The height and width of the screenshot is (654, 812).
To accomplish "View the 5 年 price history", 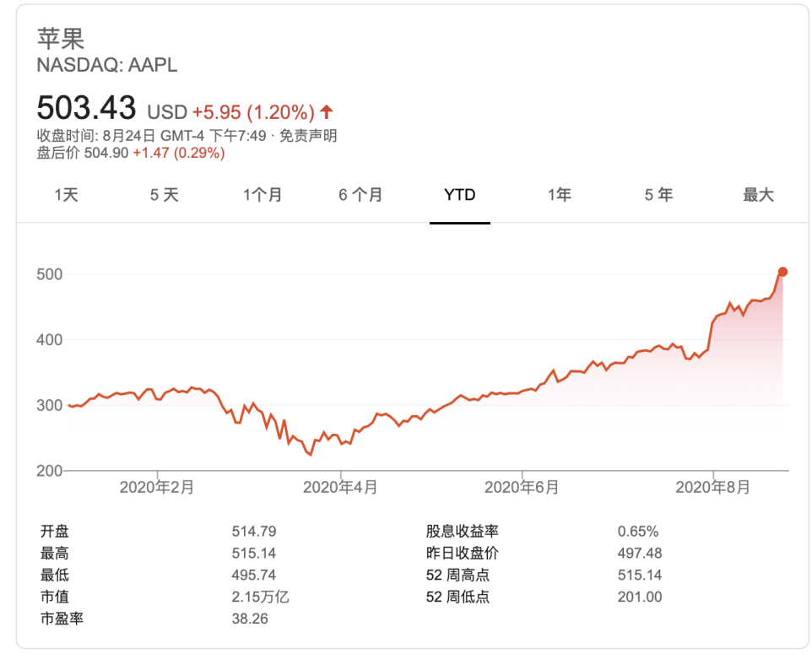I will [x=659, y=195].
